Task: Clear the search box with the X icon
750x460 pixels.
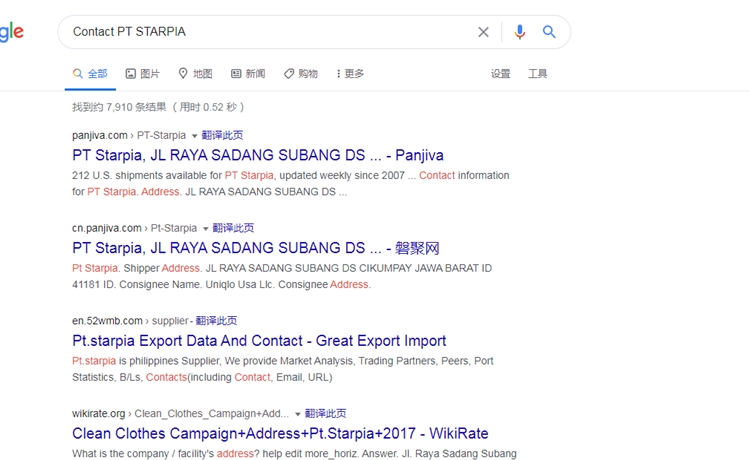Action: [x=483, y=32]
